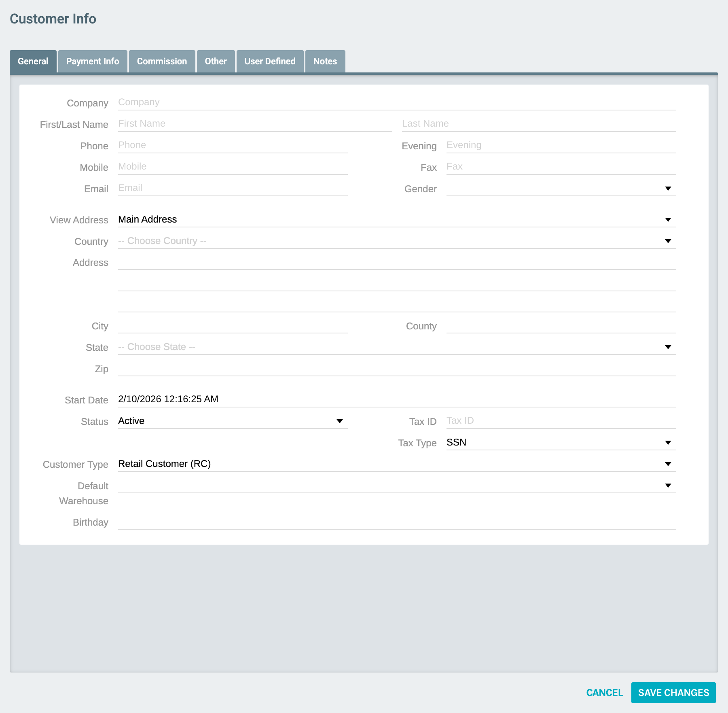Select the First Name input field
This screenshot has height=713, width=728.
(255, 123)
